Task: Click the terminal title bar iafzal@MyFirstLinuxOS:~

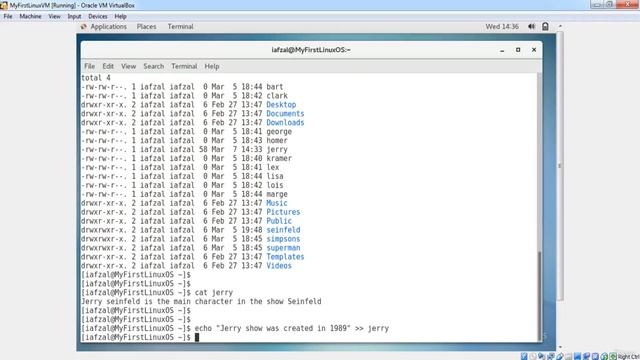Action: [x=311, y=50]
